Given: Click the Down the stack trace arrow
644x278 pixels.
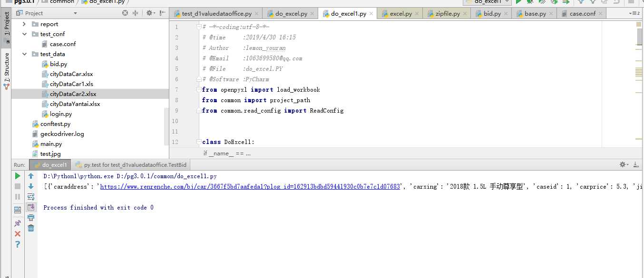Looking at the screenshot, I should [x=31, y=186].
